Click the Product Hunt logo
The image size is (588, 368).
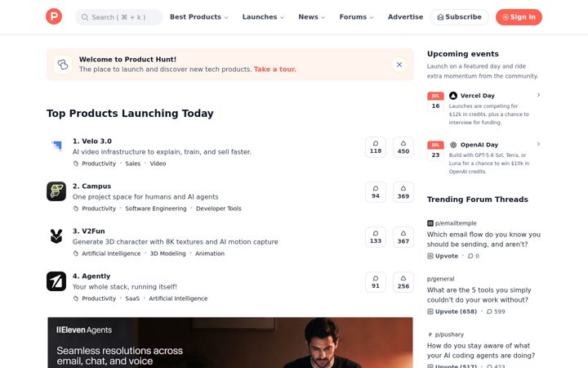(54, 16)
